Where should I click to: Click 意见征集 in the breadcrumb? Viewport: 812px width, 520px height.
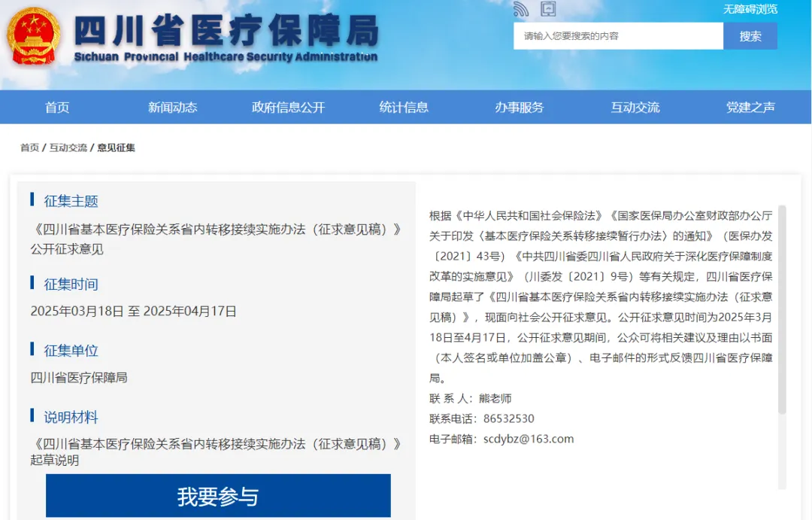(116, 147)
